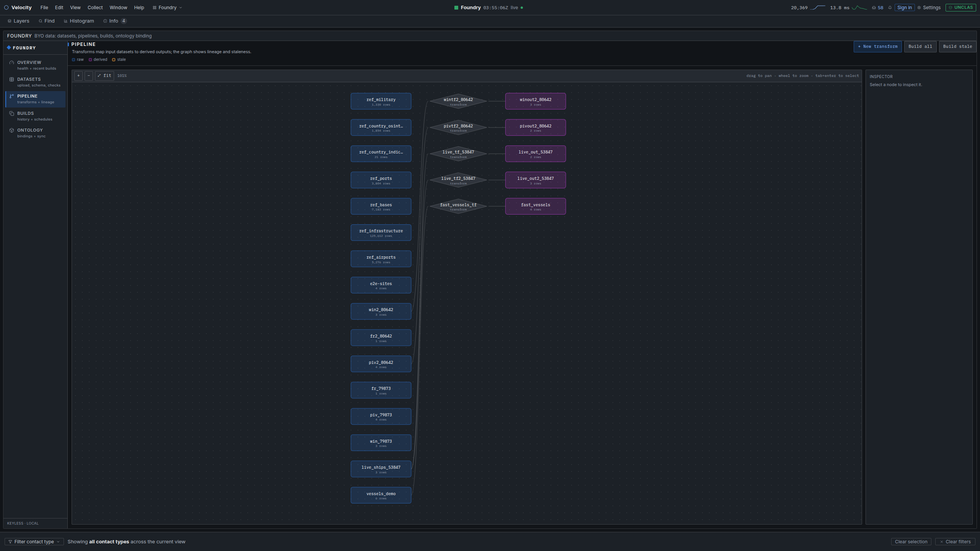The image size is (980, 551).
Task: Select the vessels_demo dataset node
Action: click(x=381, y=496)
